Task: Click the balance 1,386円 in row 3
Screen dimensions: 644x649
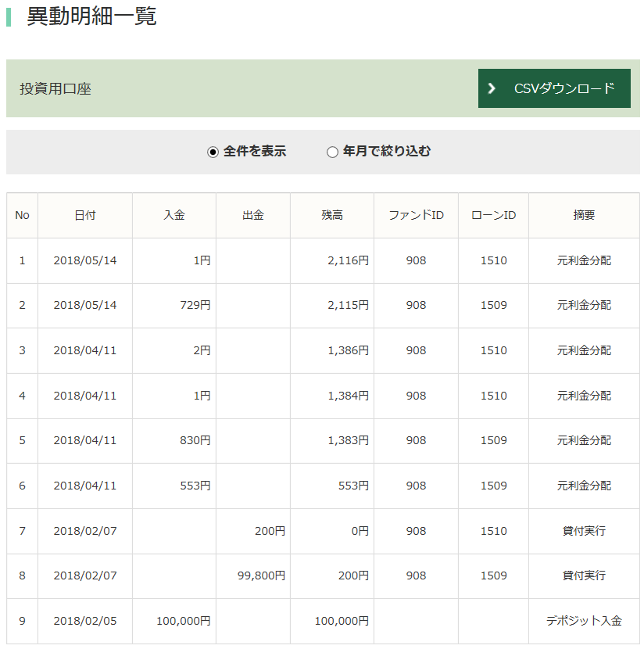Action: point(348,350)
